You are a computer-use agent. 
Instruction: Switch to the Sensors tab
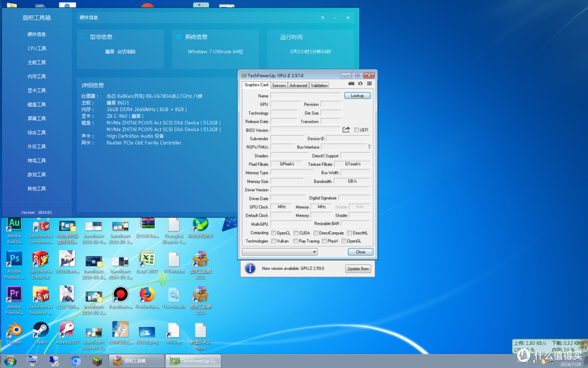pyautogui.click(x=279, y=85)
